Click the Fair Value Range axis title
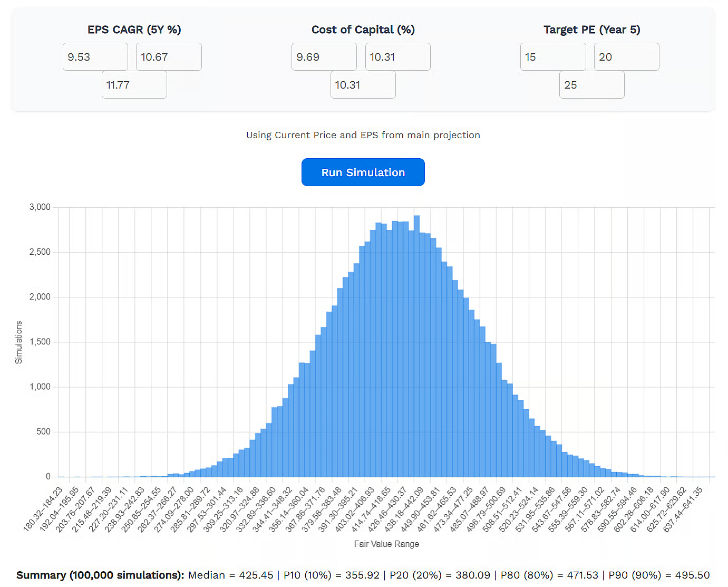 [386, 544]
